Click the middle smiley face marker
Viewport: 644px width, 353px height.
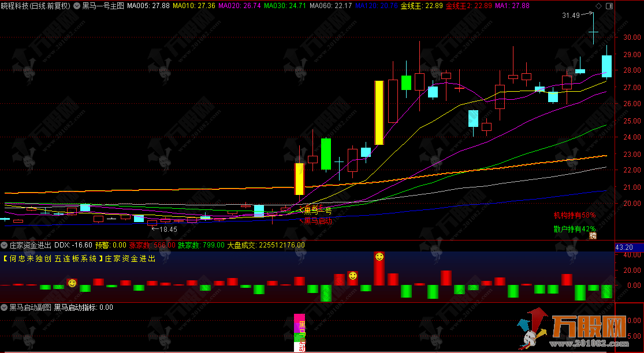pos(352,276)
